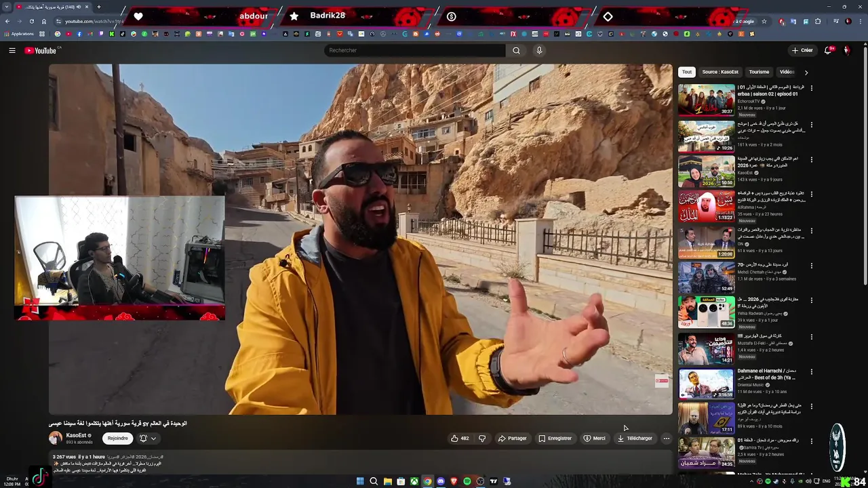Open the Xbox app from taskbar
This screenshot has width=868, height=488.
pyautogui.click(x=414, y=481)
